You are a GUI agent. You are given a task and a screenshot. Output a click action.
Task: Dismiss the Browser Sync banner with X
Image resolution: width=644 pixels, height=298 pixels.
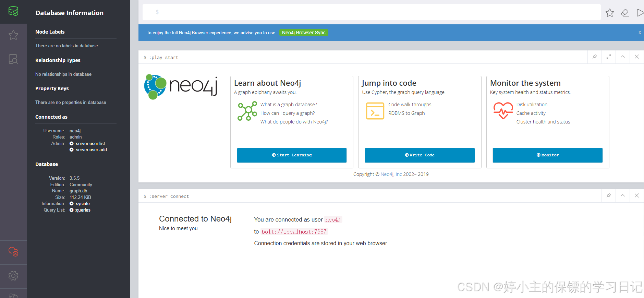coord(640,33)
